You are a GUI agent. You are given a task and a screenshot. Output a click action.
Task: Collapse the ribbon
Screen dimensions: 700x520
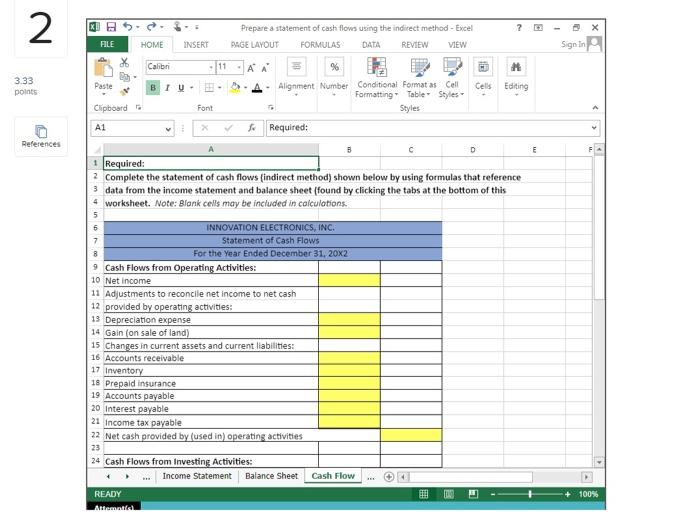pyautogui.click(x=595, y=108)
